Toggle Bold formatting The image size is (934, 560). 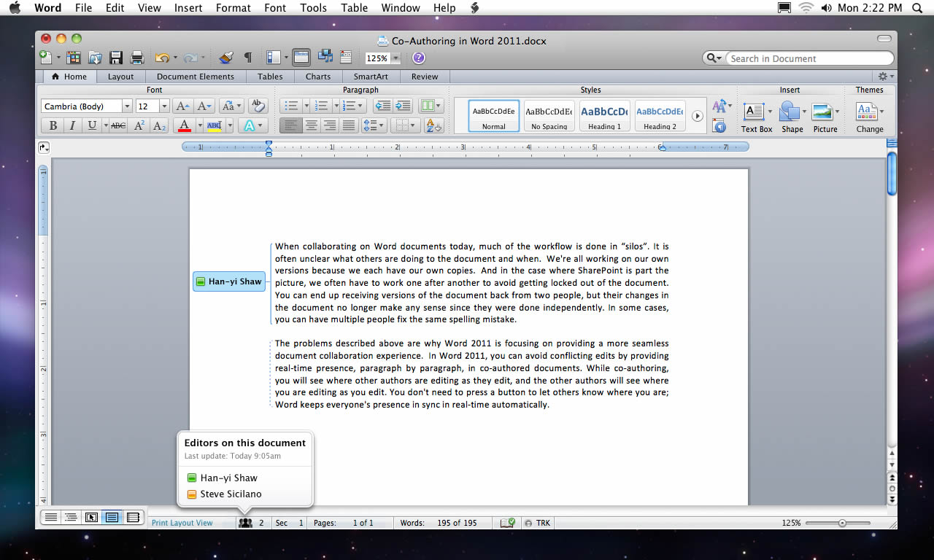(x=53, y=125)
